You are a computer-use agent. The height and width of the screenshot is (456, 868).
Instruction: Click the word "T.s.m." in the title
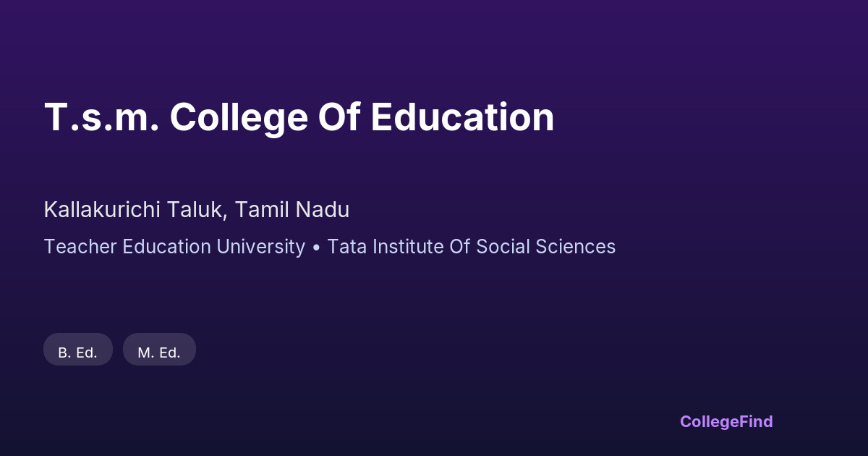101,117
